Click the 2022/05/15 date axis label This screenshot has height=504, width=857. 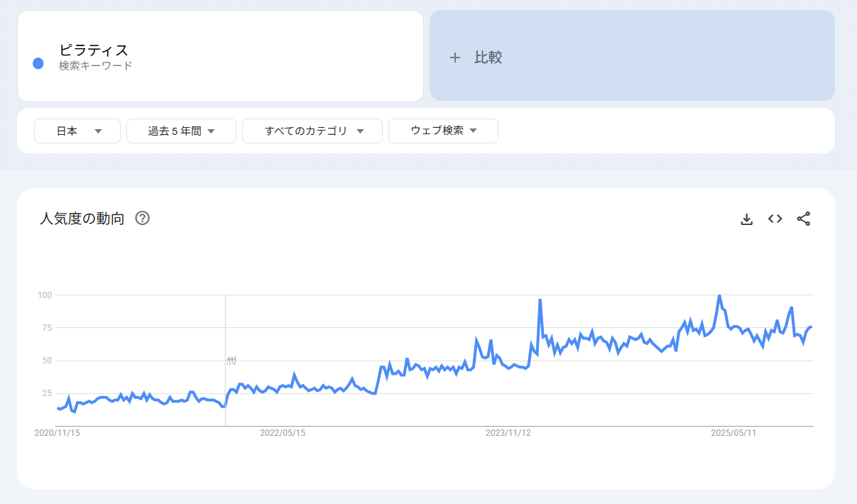(x=283, y=432)
